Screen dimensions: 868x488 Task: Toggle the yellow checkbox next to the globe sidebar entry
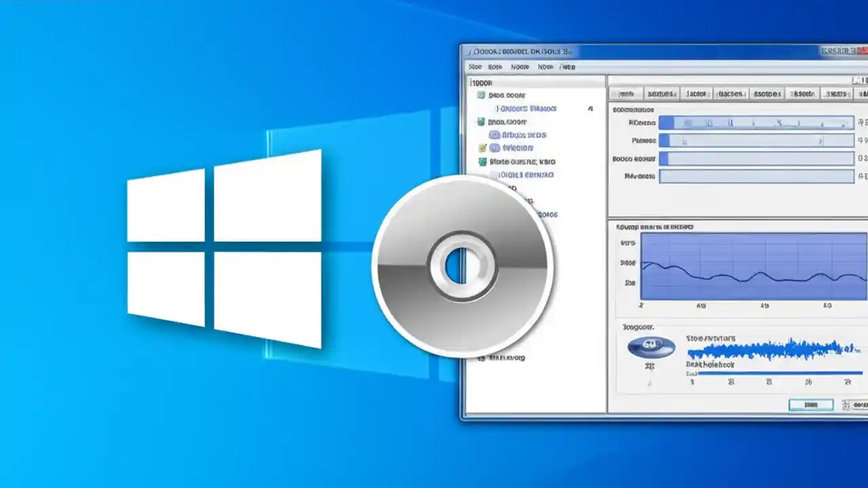481,147
